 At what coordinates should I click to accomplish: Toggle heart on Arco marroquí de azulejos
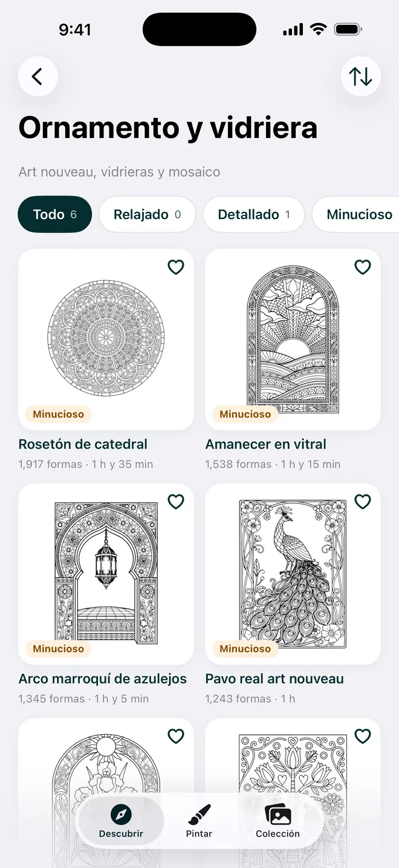tap(176, 501)
